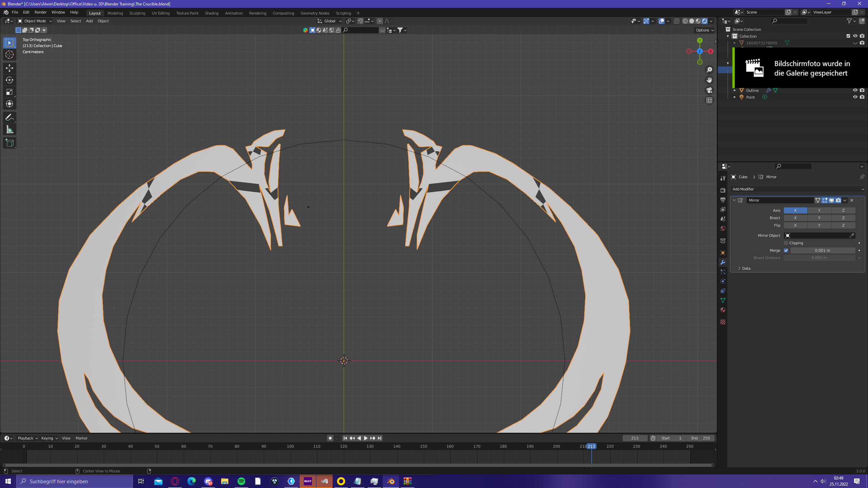The height and width of the screenshot is (488, 868).
Task: Select the Move tool in toolbar
Action: pos(9,68)
